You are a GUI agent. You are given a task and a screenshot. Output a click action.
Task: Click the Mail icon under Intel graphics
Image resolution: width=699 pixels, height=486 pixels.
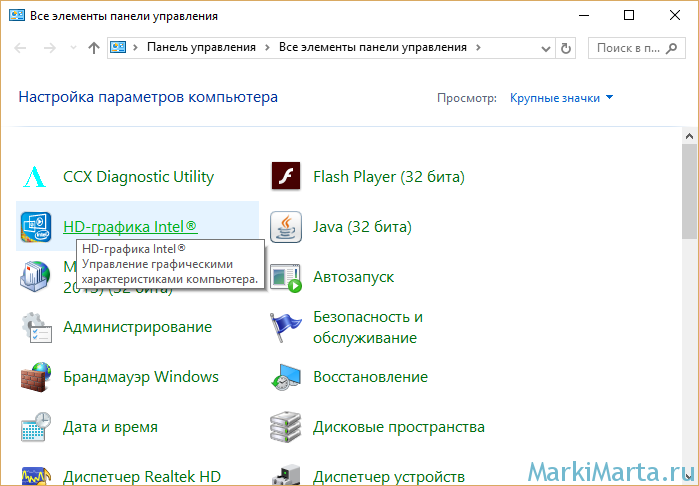[35, 277]
